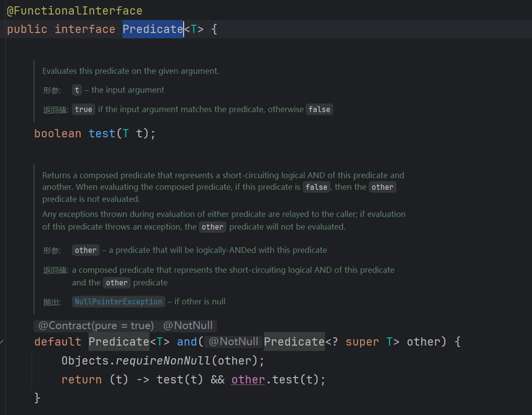Click Predicate return type before 'and('

pos(119,342)
